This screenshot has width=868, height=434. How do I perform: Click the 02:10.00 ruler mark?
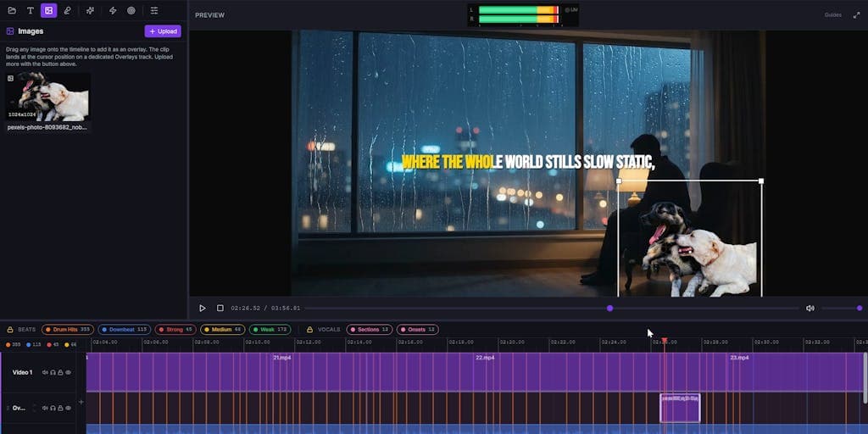click(x=258, y=342)
